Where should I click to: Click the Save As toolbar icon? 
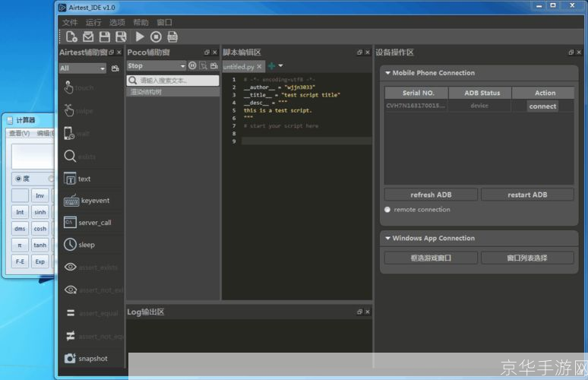[121, 36]
